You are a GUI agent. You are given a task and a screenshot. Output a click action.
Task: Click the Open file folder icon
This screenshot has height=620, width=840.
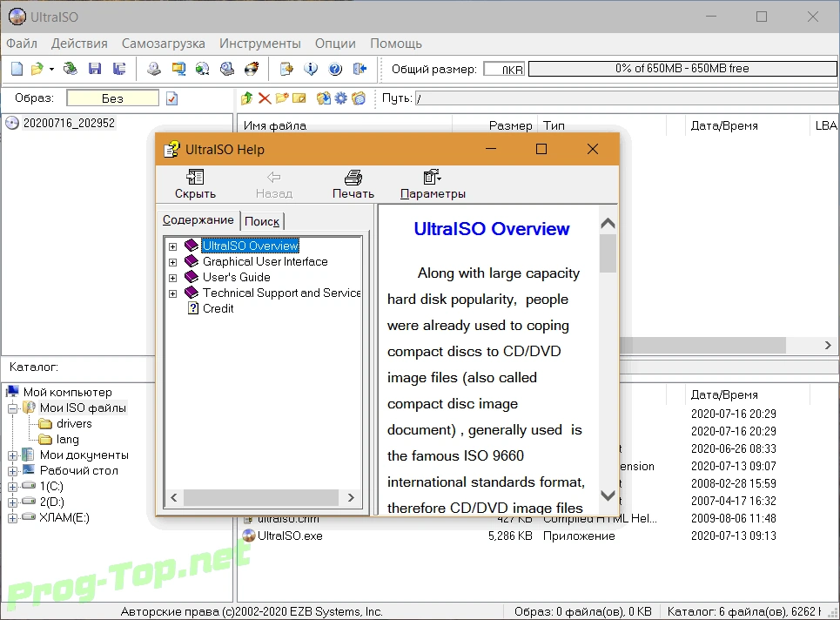pyautogui.click(x=37, y=69)
